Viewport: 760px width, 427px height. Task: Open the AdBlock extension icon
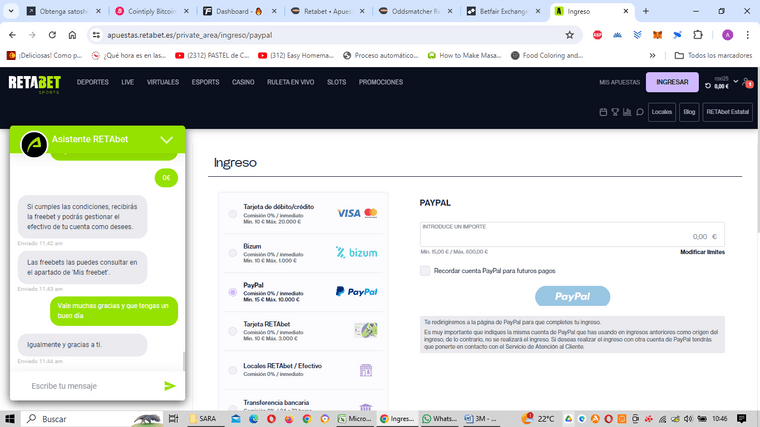tap(597, 35)
